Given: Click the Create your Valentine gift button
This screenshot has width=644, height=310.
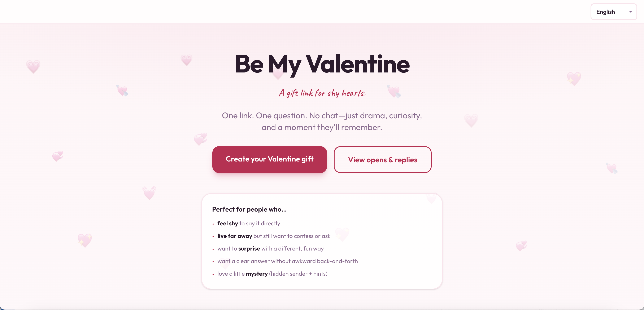Looking at the screenshot, I should click(270, 159).
